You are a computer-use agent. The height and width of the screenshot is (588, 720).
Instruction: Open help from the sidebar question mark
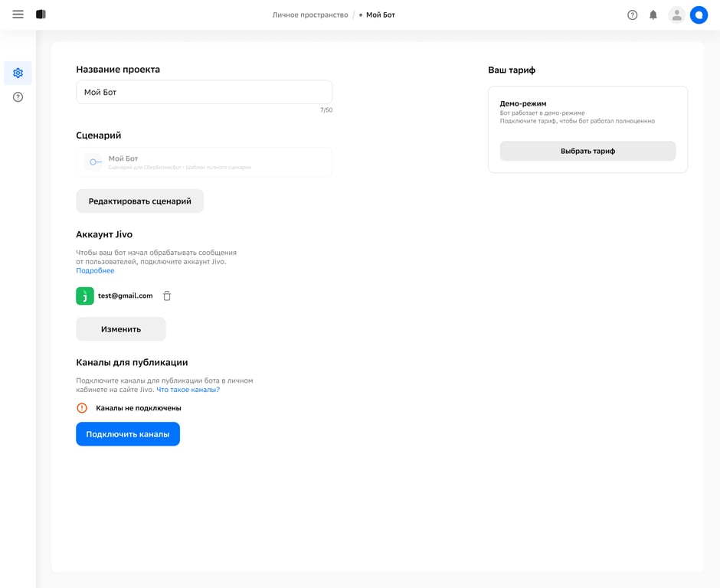click(x=18, y=96)
